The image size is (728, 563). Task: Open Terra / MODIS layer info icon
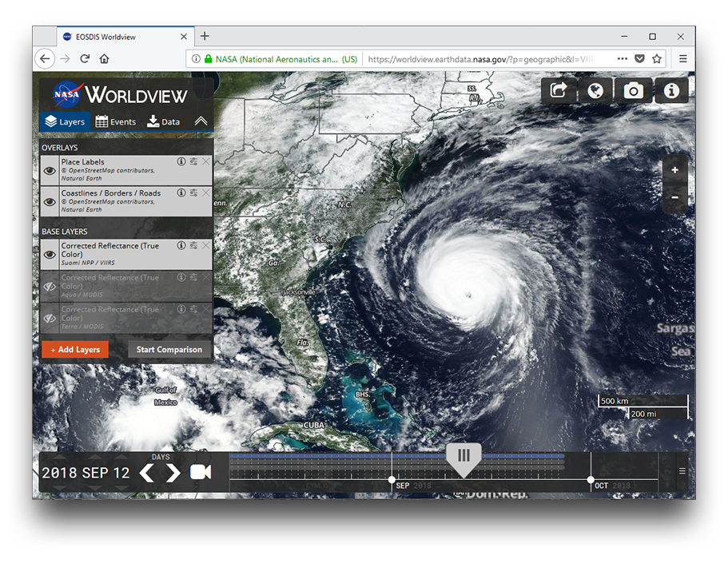coord(181,309)
